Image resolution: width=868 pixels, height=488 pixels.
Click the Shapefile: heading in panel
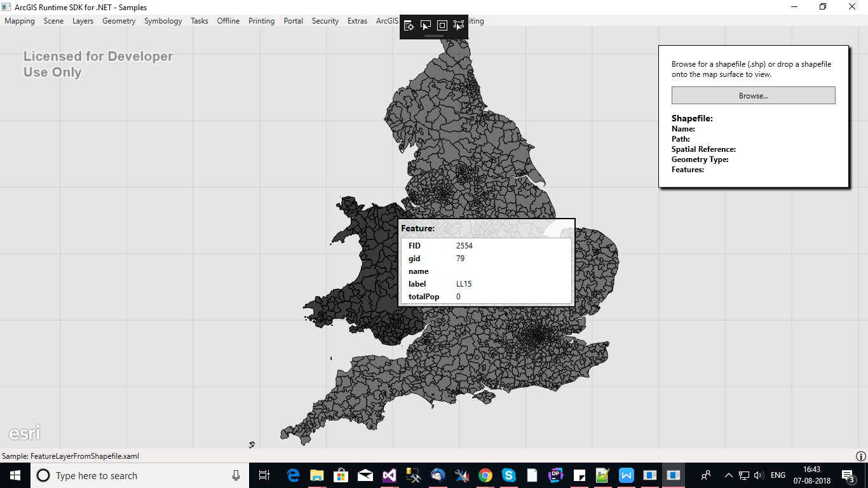coord(692,119)
